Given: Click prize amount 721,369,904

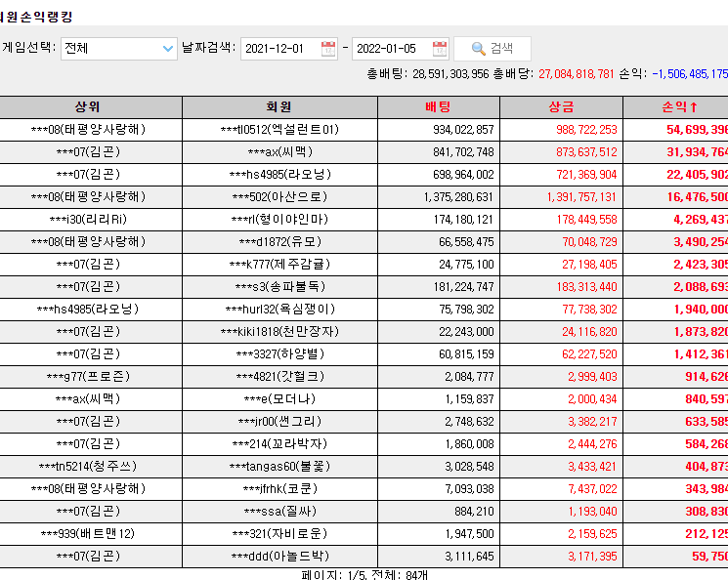Looking at the screenshot, I should (x=586, y=175).
